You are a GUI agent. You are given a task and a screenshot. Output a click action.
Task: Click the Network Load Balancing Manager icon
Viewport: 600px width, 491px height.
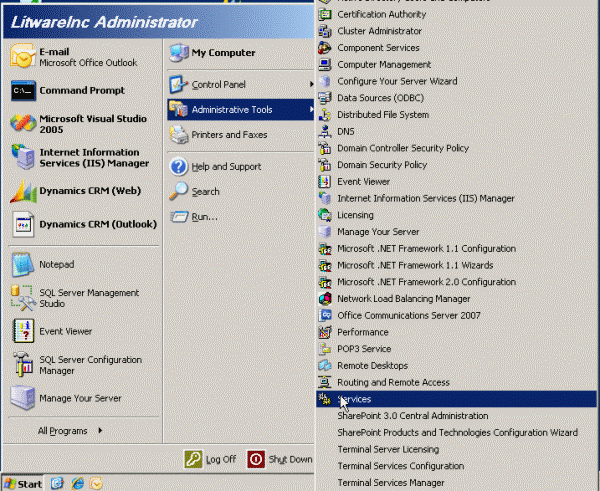[325, 299]
